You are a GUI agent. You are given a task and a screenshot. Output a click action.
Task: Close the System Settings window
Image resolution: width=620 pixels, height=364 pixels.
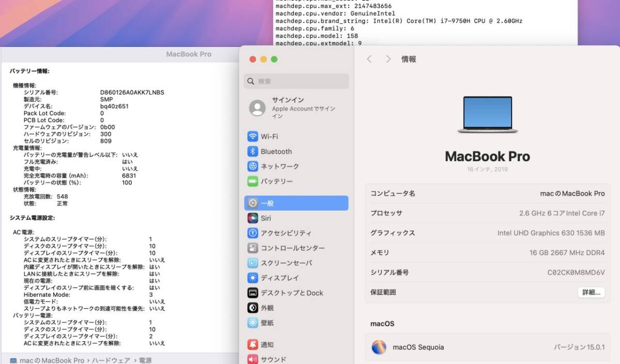click(x=253, y=59)
